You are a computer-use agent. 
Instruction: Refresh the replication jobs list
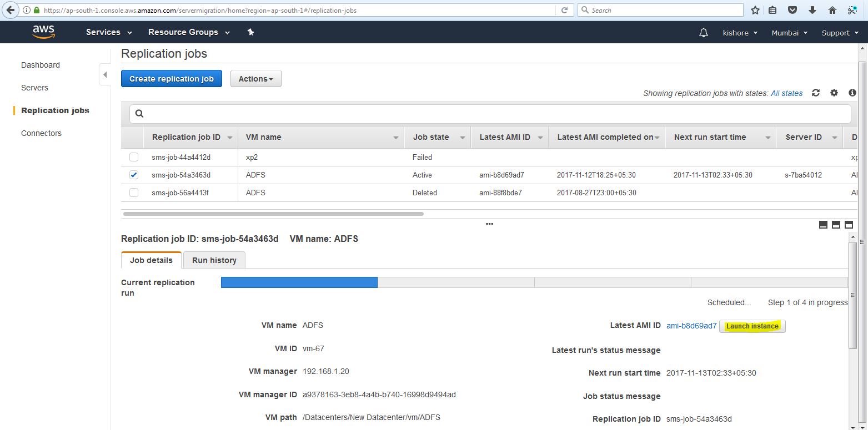815,93
